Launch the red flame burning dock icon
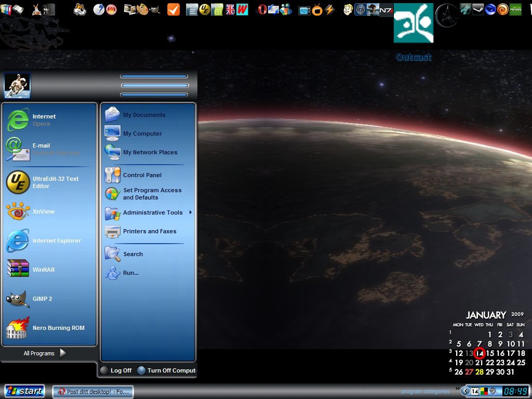Viewport: 532px width, 399px height. pyautogui.click(x=111, y=9)
